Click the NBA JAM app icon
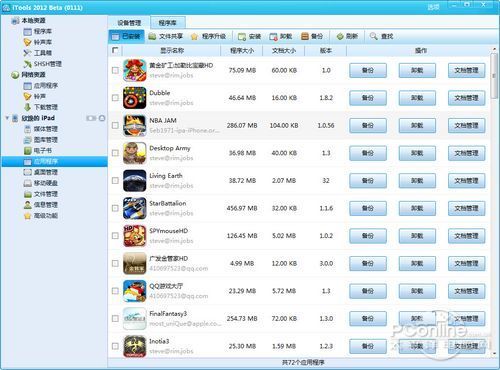This screenshot has width=500, height=370. (134, 125)
